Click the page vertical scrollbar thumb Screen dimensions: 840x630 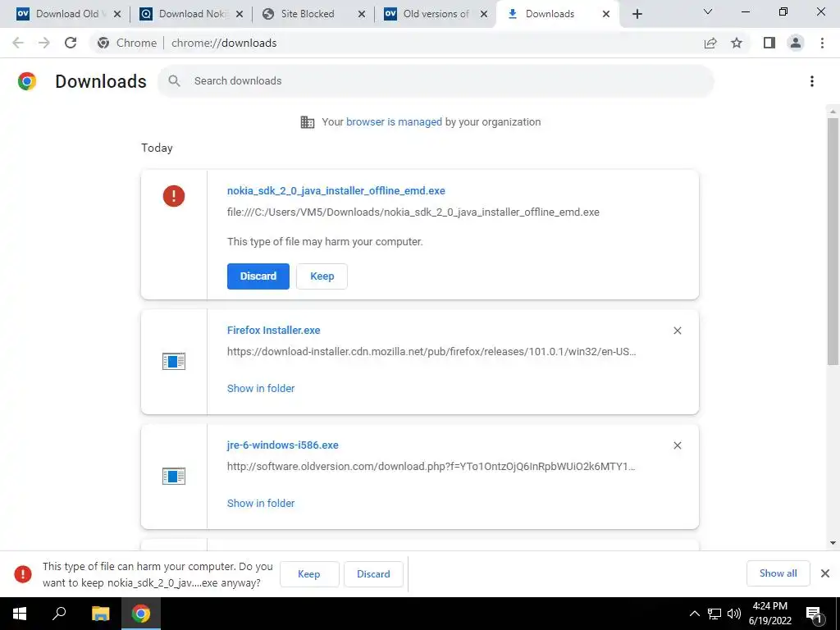pyautogui.click(x=833, y=241)
